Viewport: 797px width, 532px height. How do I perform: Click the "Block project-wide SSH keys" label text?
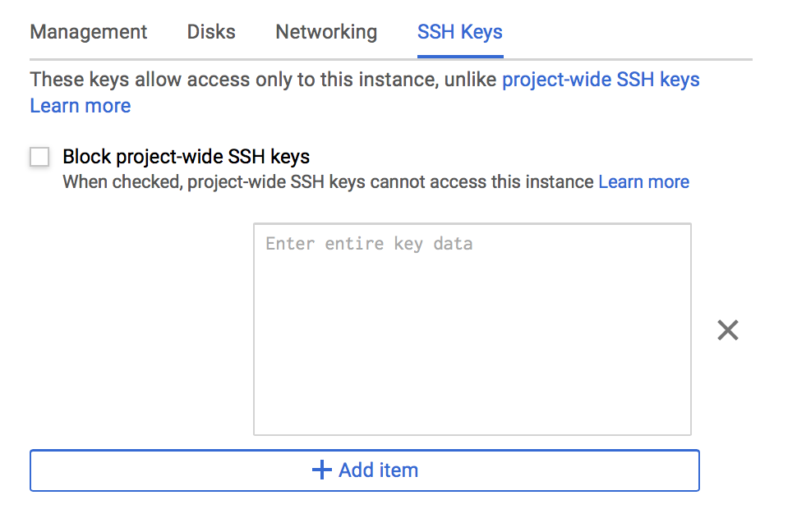tap(186, 156)
